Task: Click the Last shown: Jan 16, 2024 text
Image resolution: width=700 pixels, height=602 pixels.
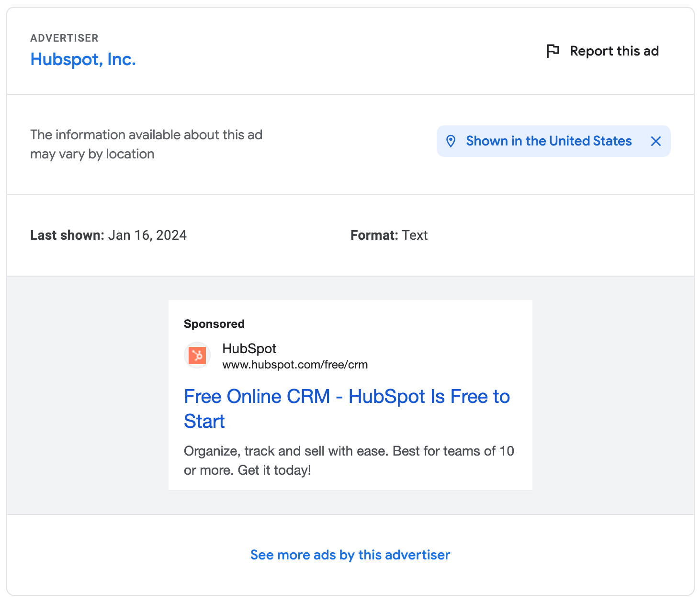Action: 108,235
